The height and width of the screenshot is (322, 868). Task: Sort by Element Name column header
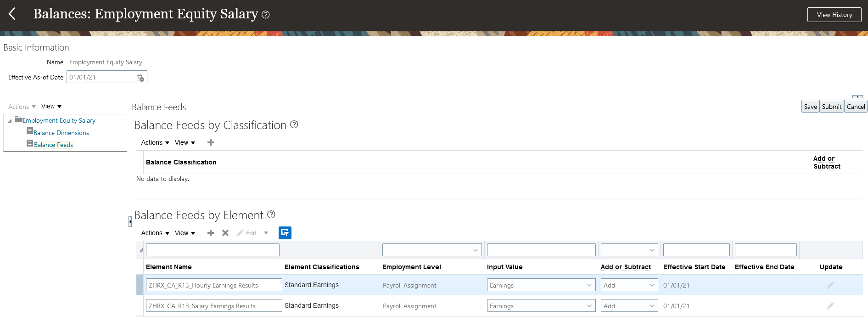168,267
